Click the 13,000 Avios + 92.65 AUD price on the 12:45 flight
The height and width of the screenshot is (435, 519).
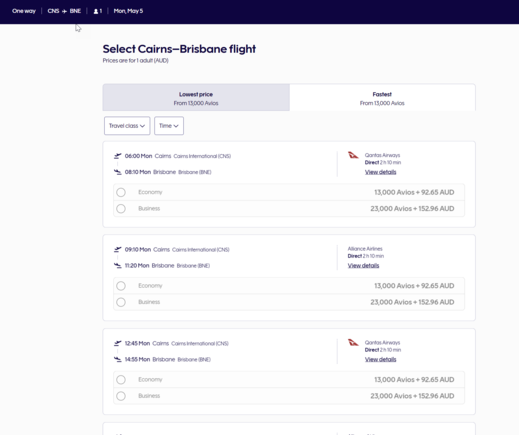coord(414,380)
